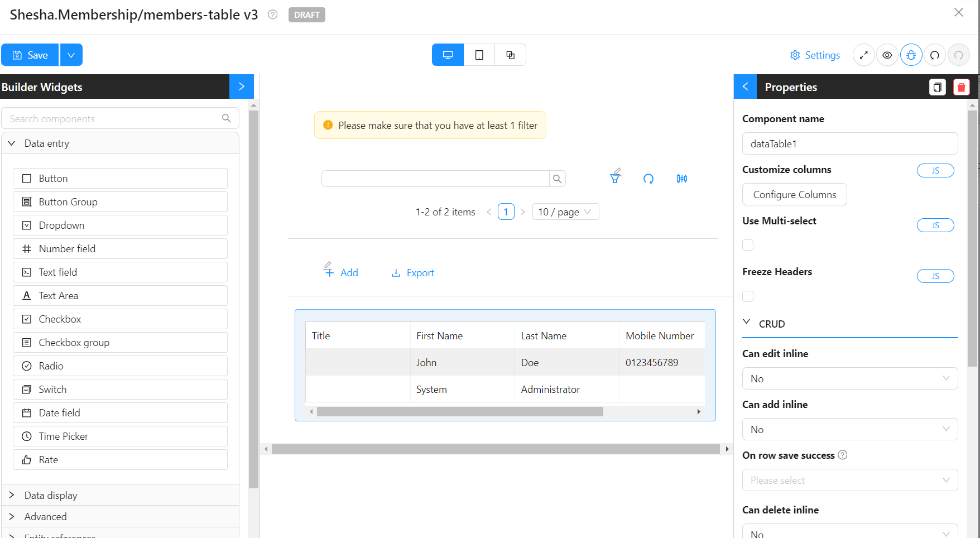The image size is (980, 538).
Task: Collapse the Data entry section
Action: [120, 143]
